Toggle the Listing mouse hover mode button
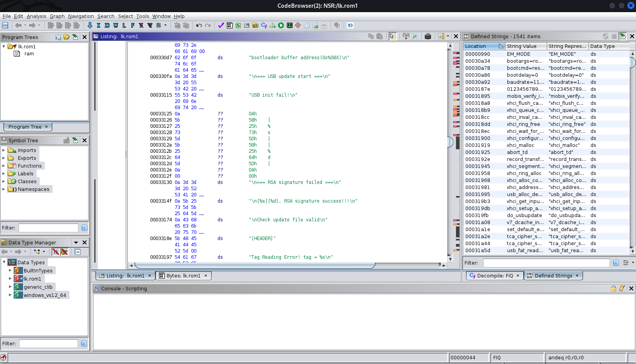Screen dimensions: 636x364 click(x=392, y=36)
